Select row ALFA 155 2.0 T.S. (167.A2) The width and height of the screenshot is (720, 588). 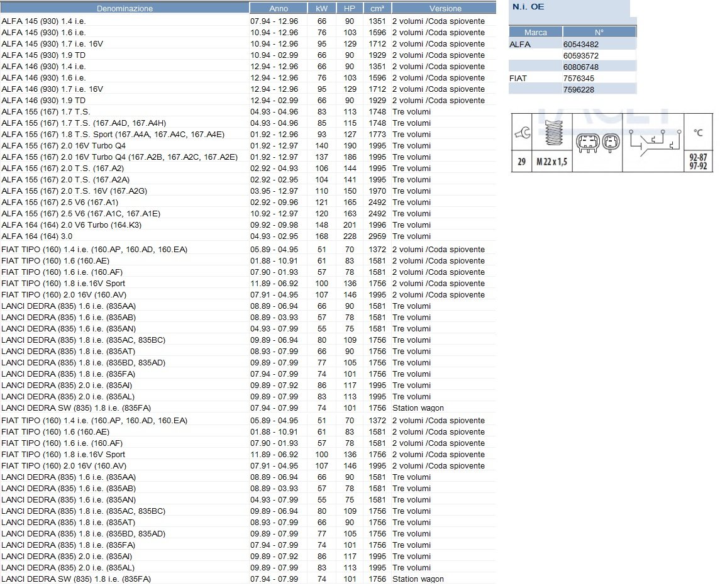tap(248, 168)
